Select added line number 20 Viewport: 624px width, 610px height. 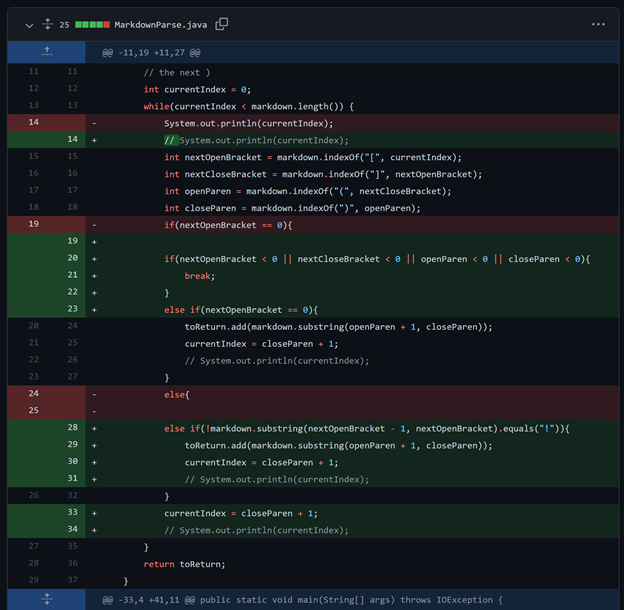point(72,258)
